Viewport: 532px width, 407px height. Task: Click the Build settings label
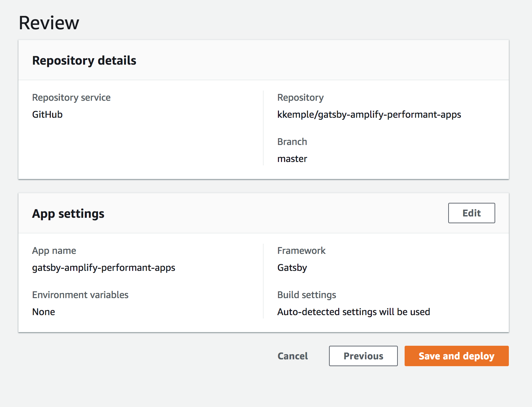307,295
